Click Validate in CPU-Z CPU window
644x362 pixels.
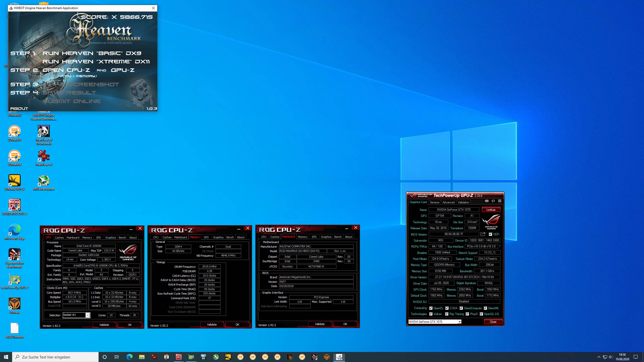coord(104,325)
